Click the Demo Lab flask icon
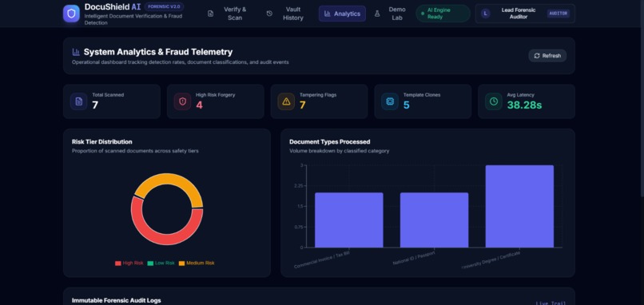Screen dimensions: 644x305 [x=377, y=14]
